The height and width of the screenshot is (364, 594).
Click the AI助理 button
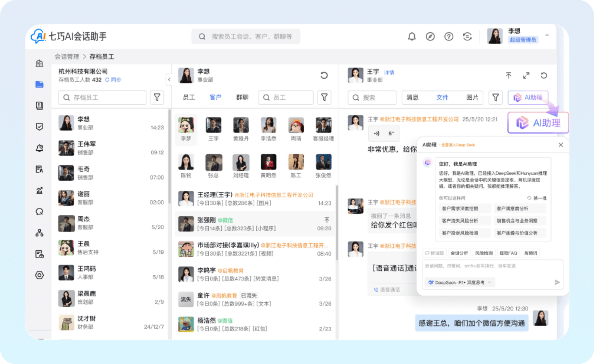point(528,97)
